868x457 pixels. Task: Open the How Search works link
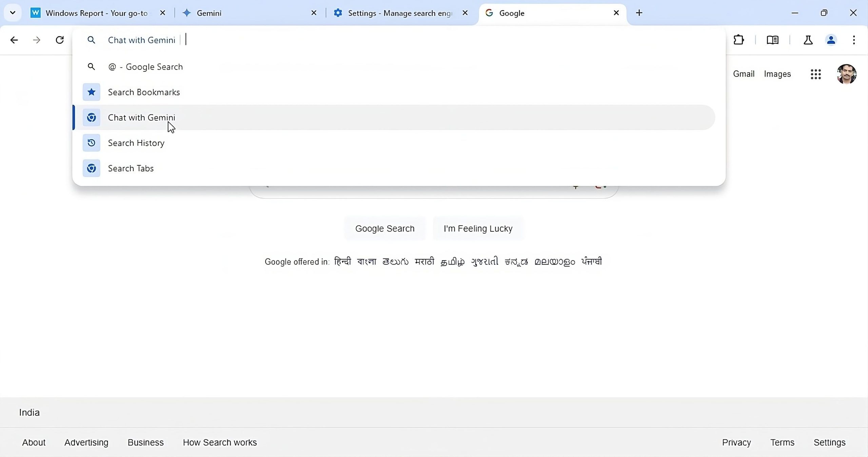220,442
